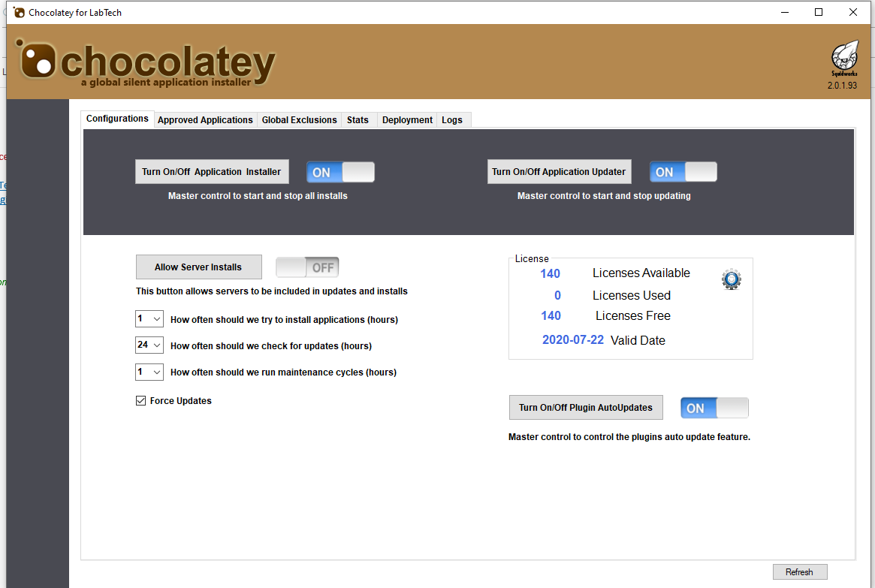Viewport: 875px width, 588px height.
Task: Click the Chocolatey logo in the header
Action: (147, 62)
